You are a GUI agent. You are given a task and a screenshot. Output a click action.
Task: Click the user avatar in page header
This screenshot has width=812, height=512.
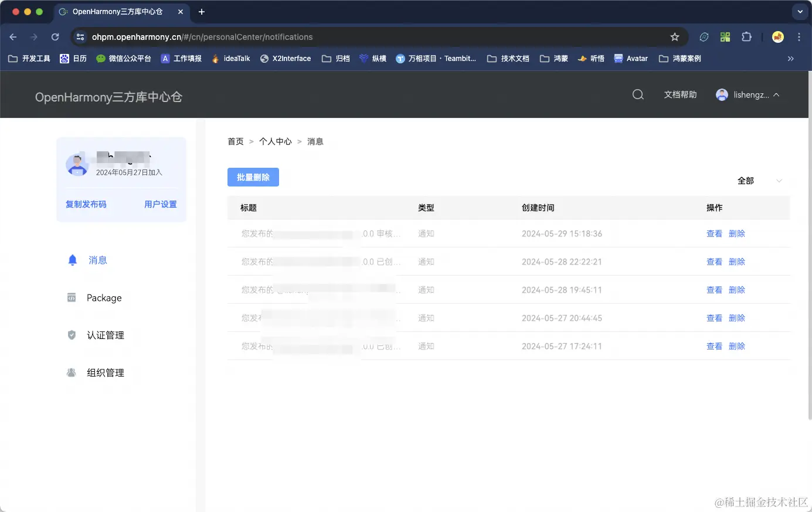[722, 94]
